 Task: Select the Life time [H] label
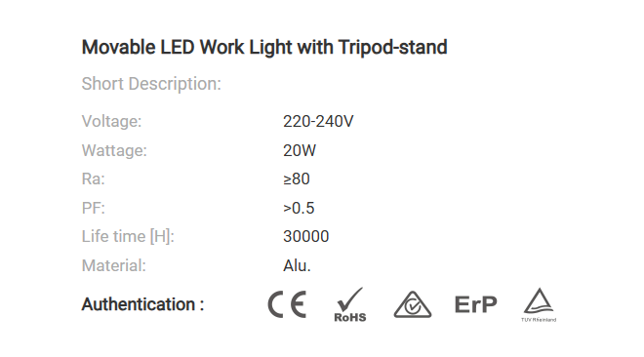(128, 237)
